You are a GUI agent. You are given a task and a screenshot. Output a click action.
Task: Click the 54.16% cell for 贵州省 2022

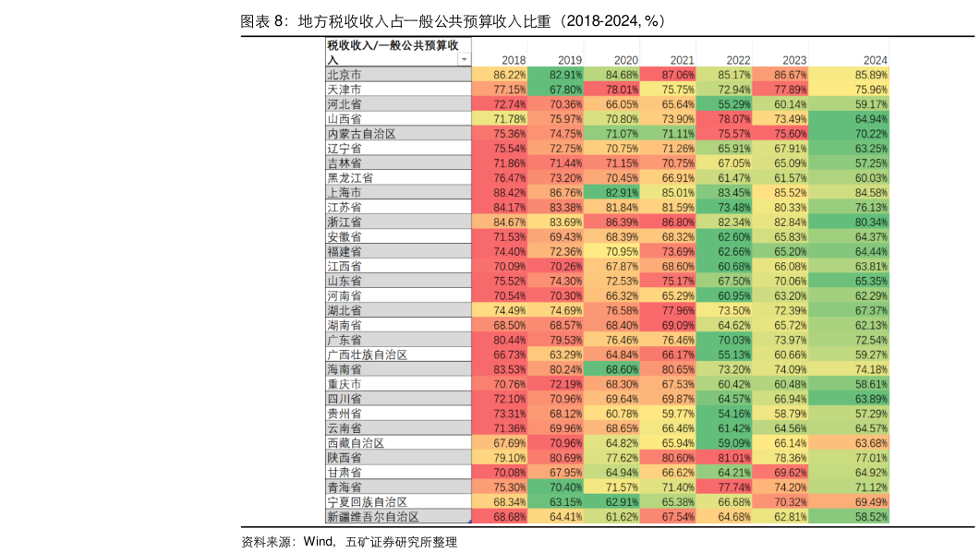coord(724,414)
